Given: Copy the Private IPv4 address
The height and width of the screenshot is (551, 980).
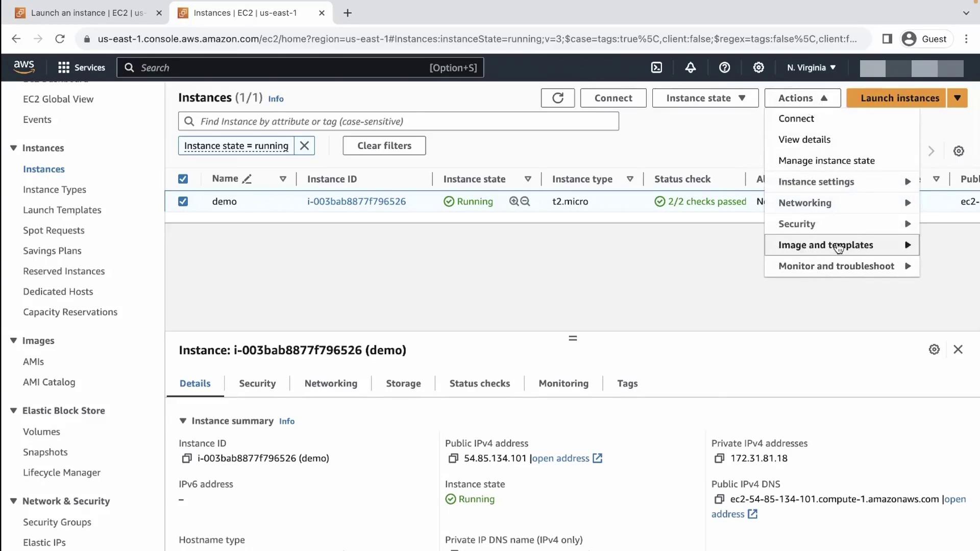Looking at the screenshot, I should 719,458.
